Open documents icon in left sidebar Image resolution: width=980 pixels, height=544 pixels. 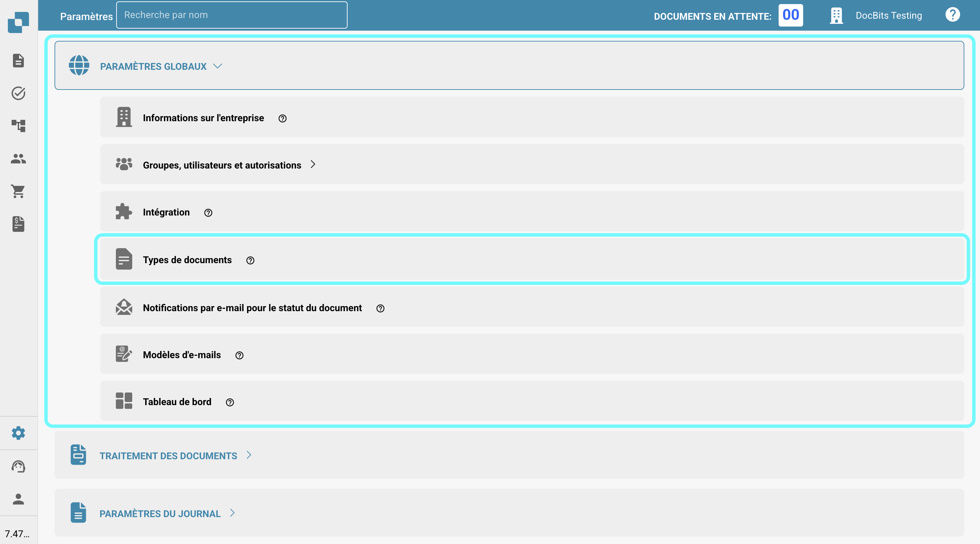click(18, 61)
